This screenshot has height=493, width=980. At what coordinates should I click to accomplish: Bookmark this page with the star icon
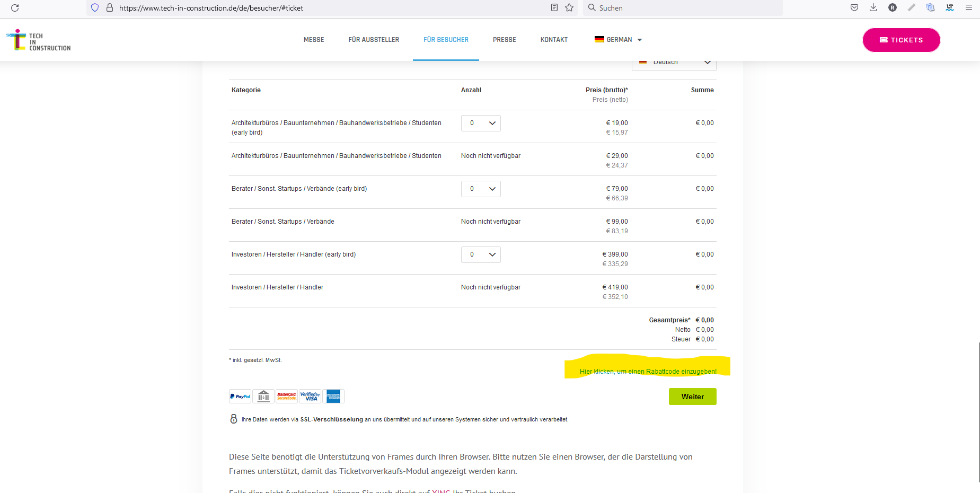pos(569,7)
